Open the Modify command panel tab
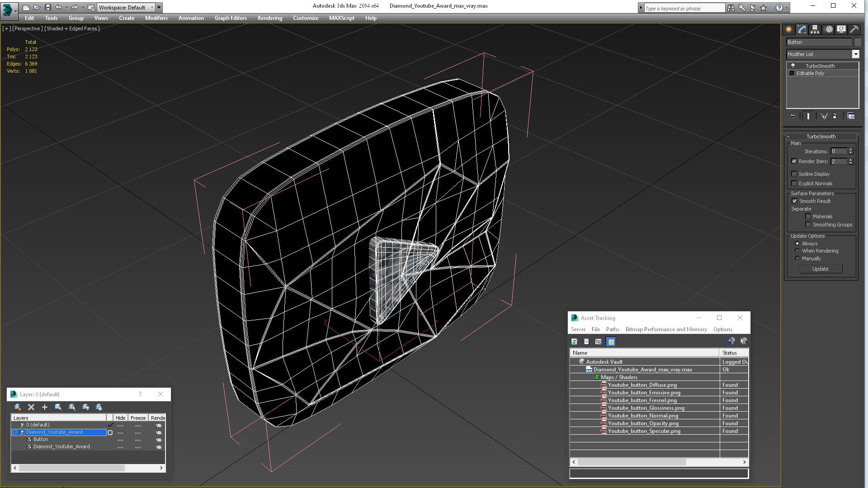 coord(802,29)
